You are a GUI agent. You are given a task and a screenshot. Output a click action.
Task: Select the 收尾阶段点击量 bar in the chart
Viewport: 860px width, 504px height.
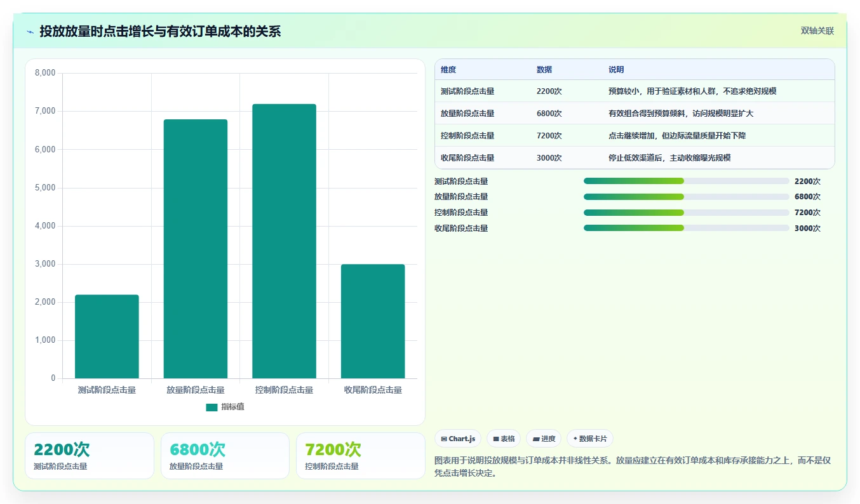point(373,321)
